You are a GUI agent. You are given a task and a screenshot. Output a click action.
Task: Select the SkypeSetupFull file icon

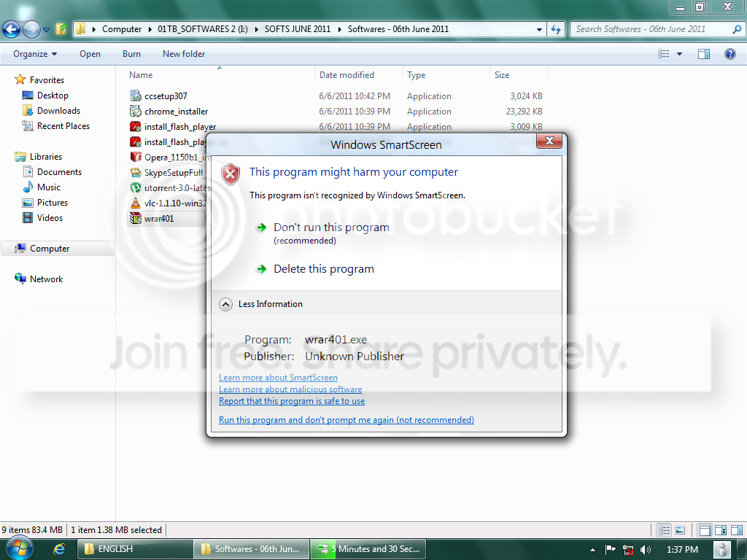[135, 172]
